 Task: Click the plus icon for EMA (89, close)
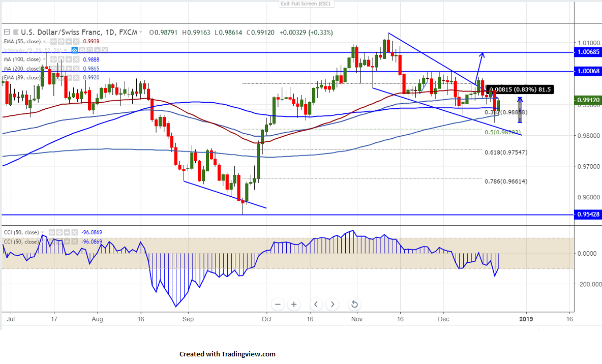pyautogui.click(x=69, y=78)
